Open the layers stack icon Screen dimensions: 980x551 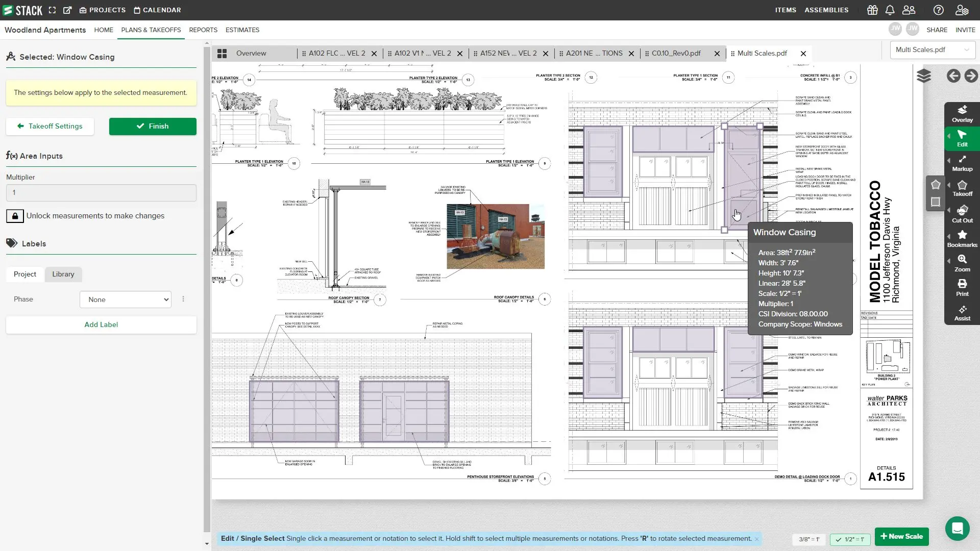pyautogui.click(x=923, y=76)
